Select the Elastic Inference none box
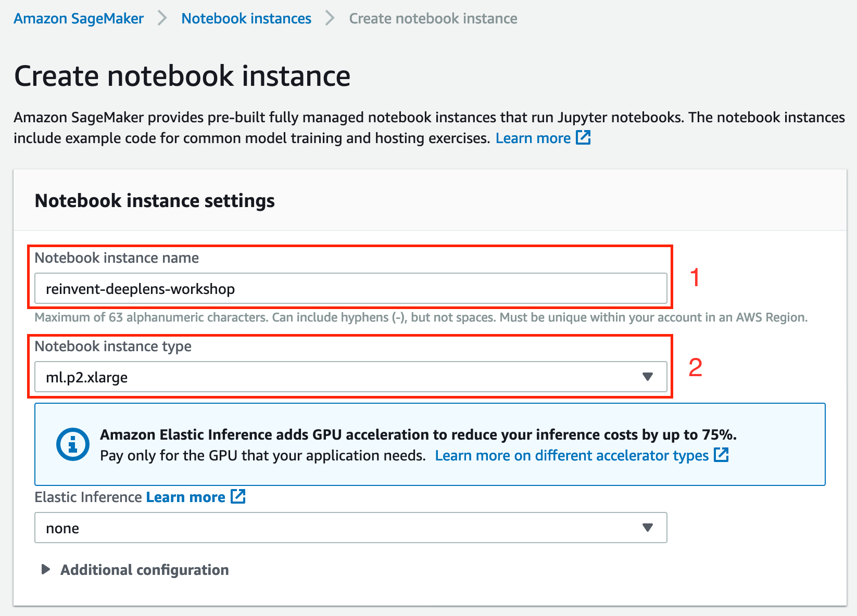The height and width of the screenshot is (616, 857). pyautogui.click(x=351, y=528)
